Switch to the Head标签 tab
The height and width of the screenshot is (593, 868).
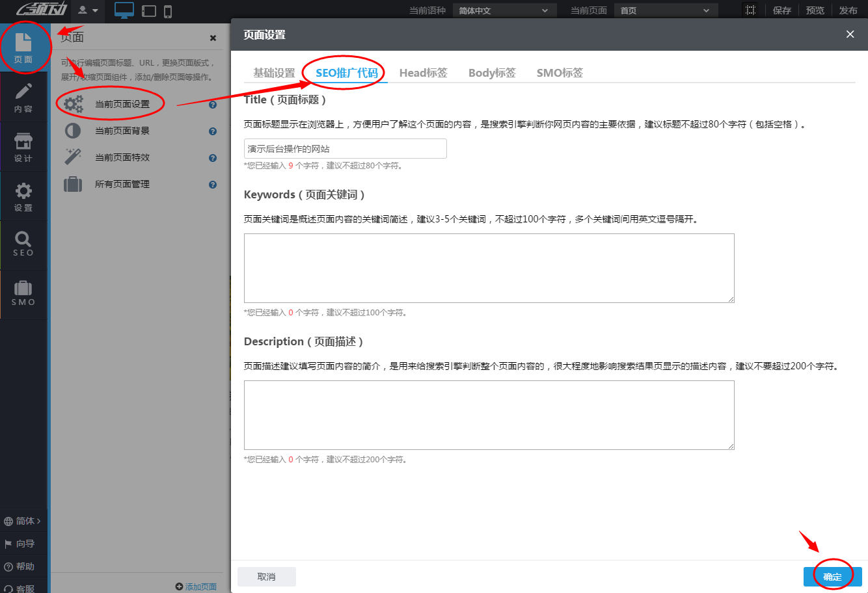point(423,73)
